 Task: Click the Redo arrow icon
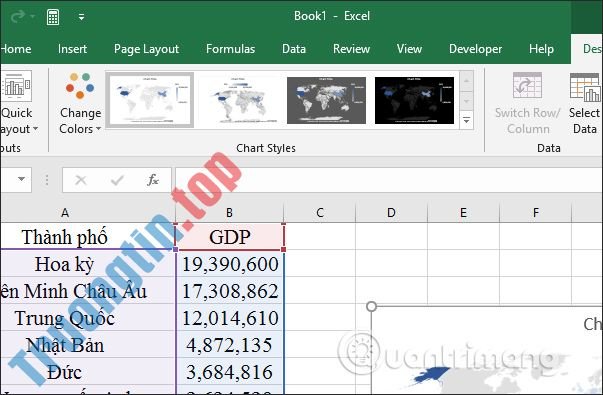pos(18,17)
